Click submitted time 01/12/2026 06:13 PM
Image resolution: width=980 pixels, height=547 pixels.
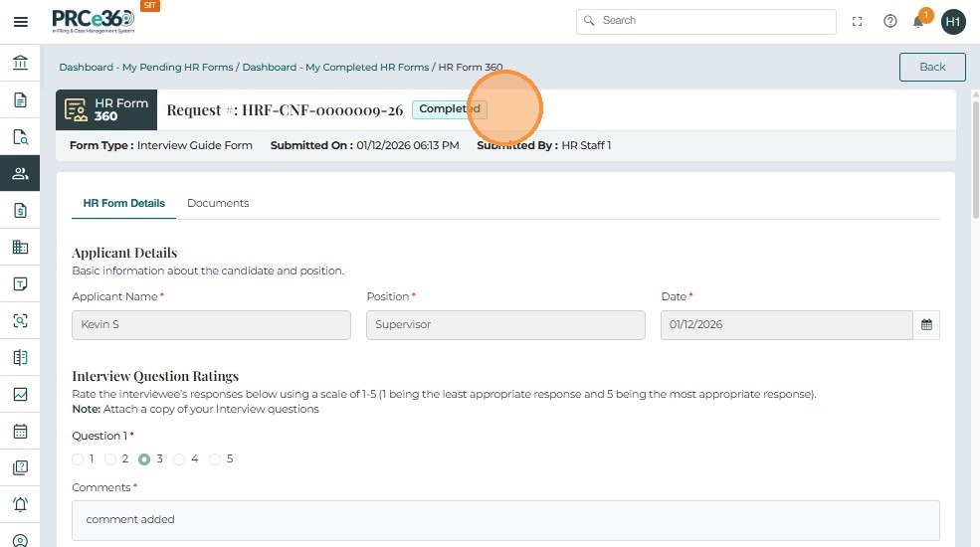pyautogui.click(x=408, y=145)
